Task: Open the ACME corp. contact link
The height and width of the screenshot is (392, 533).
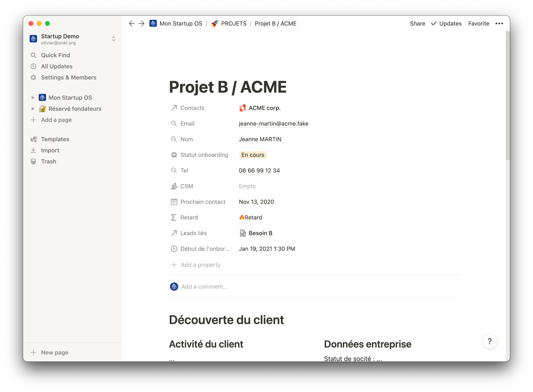Action: pos(264,108)
